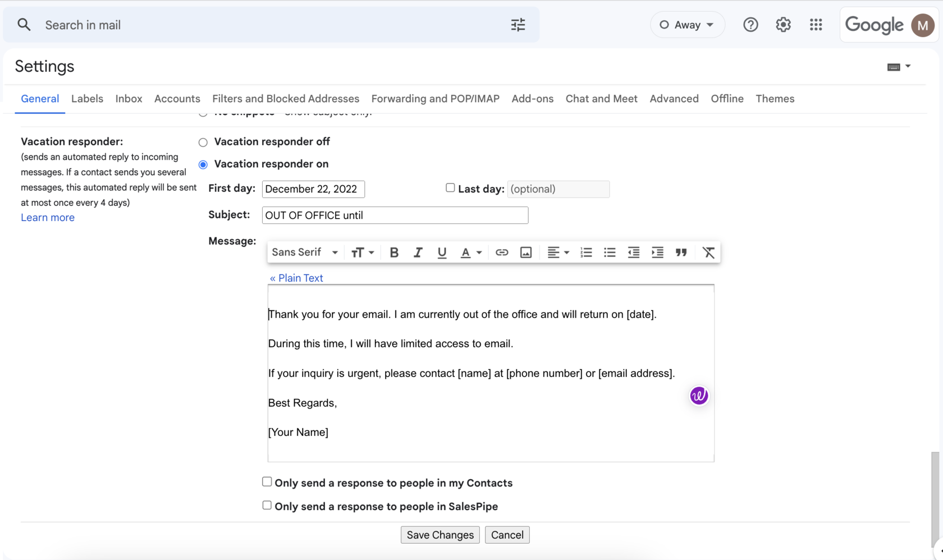Image resolution: width=943 pixels, height=560 pixels.
Task: Insert an image into the message
Action: point(525,253)
